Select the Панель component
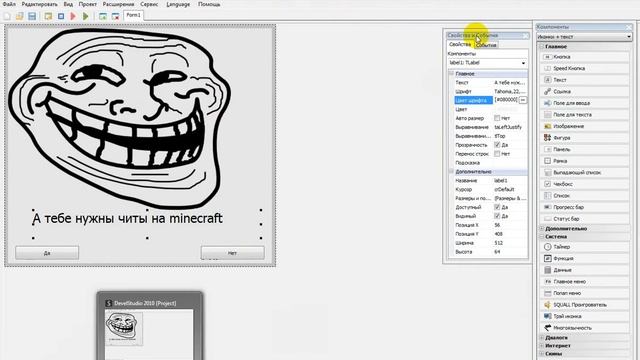Viewport: 640px width, 360px height. [x=584, y=149]
